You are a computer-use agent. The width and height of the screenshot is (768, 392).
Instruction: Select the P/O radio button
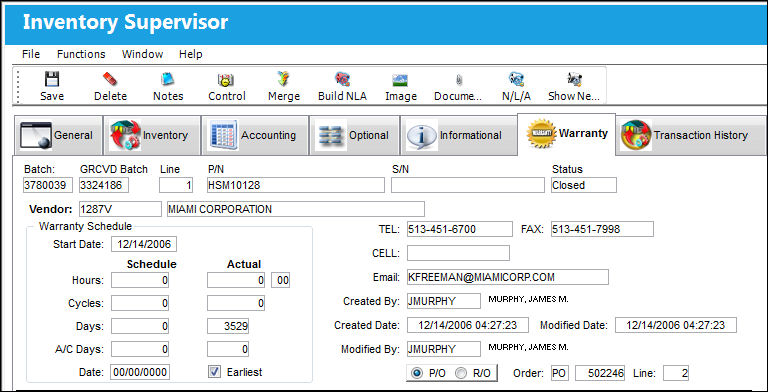click(416, 373)
